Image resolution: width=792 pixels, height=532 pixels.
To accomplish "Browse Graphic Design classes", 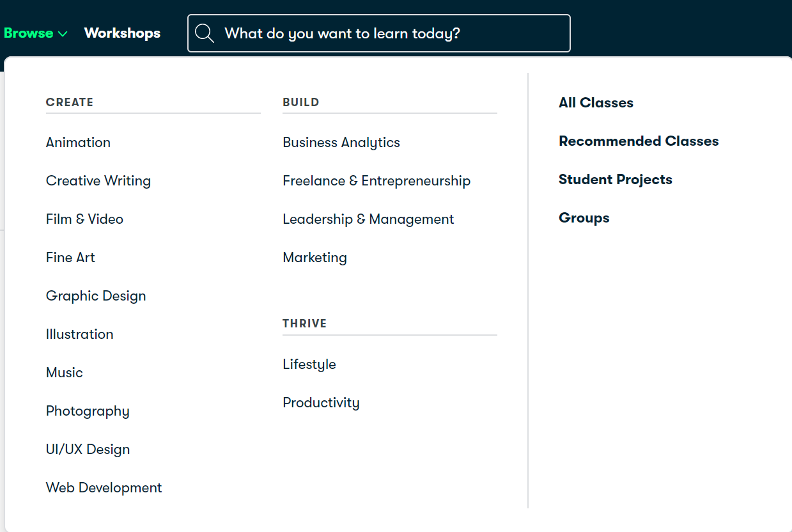I will (96, 296).
